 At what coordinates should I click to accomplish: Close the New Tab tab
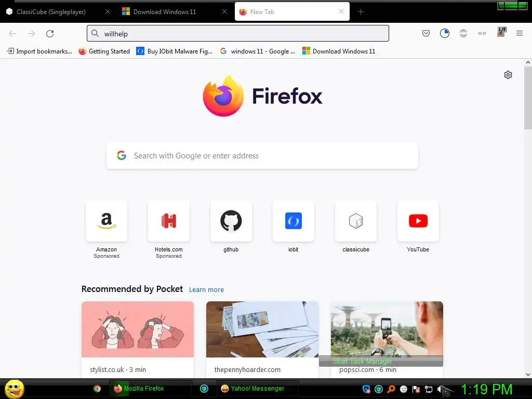(x=341, y=11)
